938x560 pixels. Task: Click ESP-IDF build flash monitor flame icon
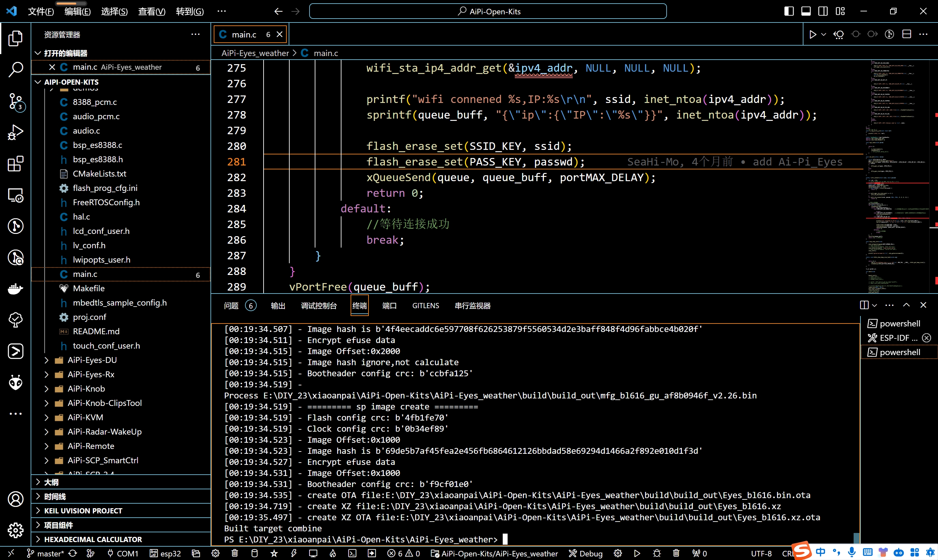pos(333,553)
